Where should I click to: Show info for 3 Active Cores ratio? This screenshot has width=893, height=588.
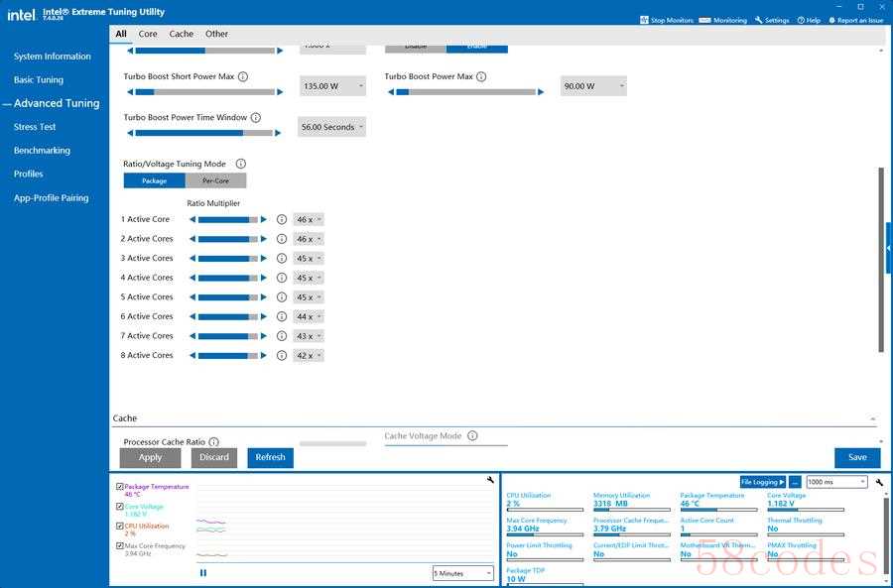point(282,258)
